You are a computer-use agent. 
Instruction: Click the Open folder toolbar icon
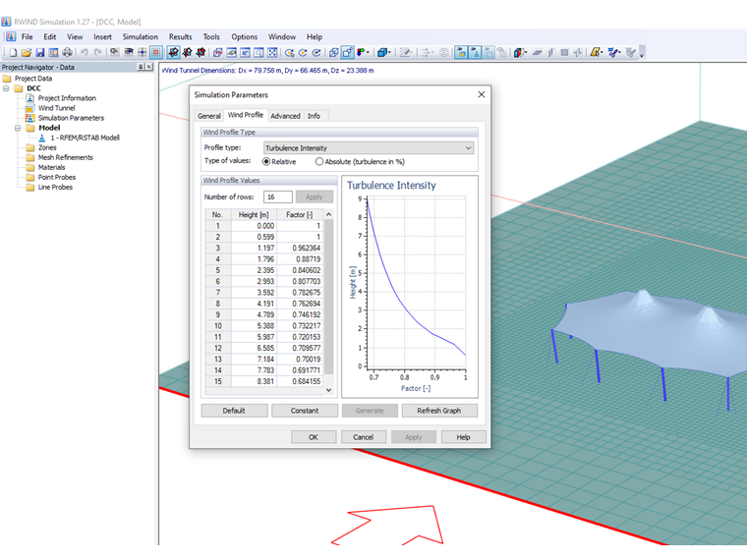coord(27,52)
